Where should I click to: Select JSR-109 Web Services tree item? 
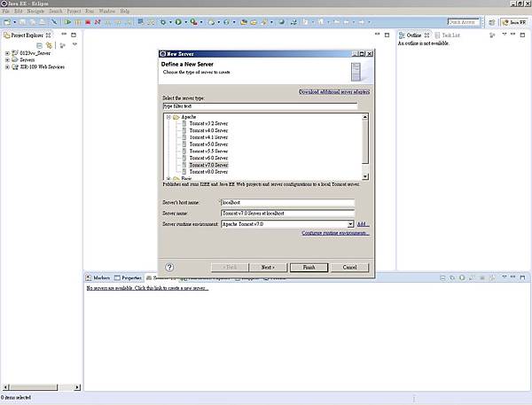click(42, 67)
